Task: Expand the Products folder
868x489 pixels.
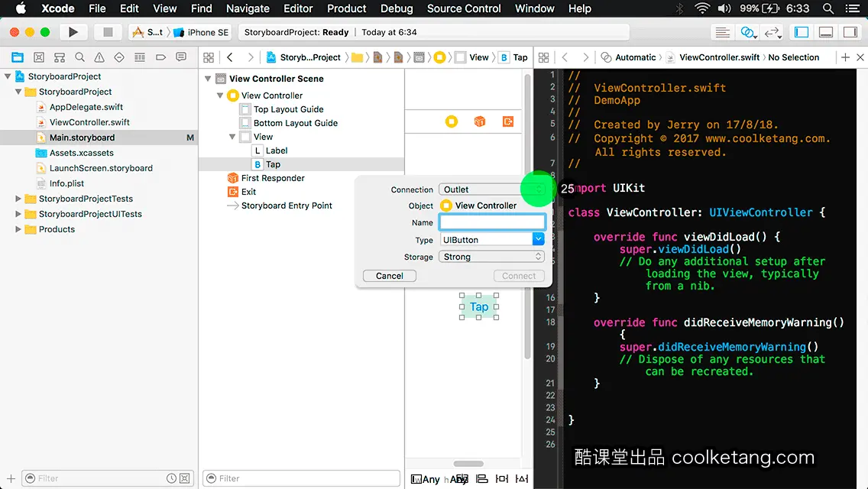Action: click(18, 229)
